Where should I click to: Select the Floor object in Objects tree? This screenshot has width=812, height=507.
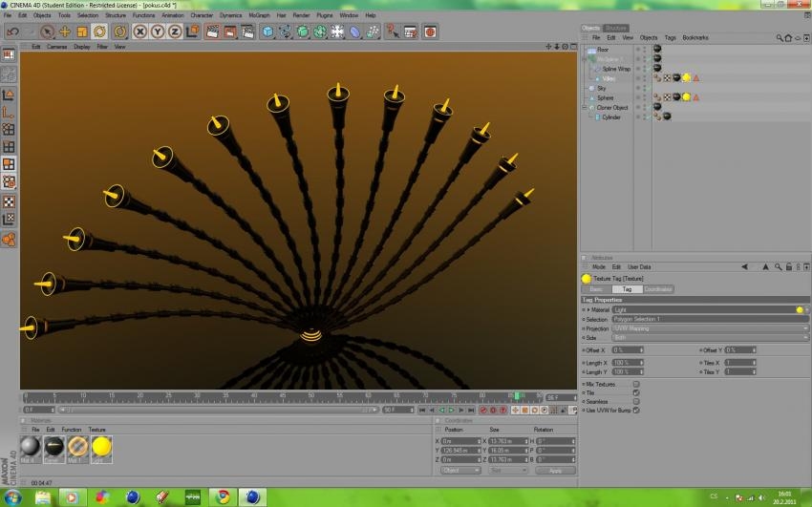click(602, 50)
